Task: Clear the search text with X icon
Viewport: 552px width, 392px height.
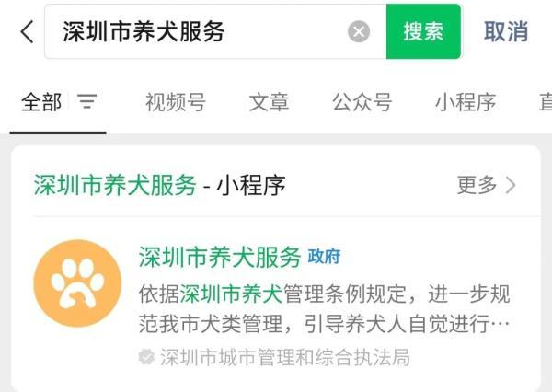Action: point(359,31)
